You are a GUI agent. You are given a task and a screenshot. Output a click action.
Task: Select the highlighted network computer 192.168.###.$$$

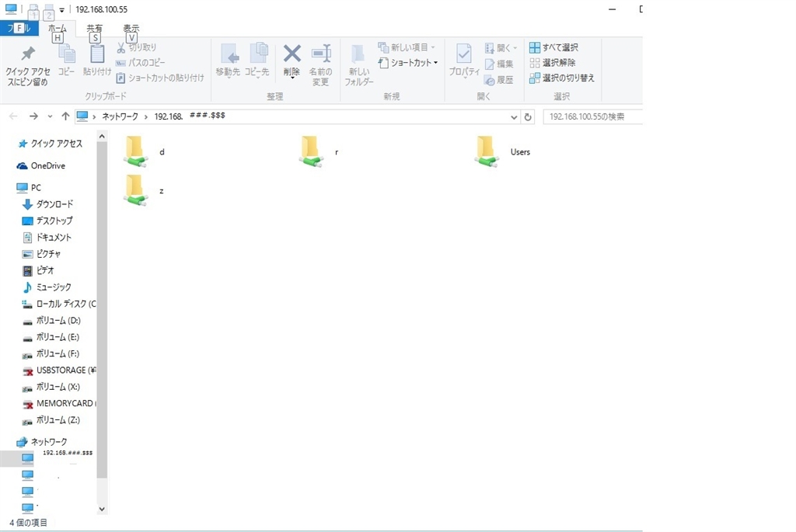click(48, 458)
